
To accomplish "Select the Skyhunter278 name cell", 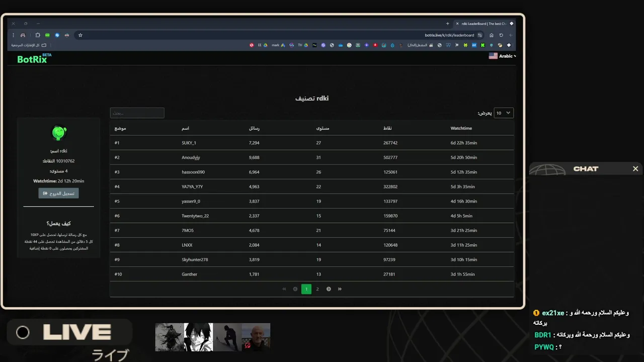I will pyautogui.click(x=195, y=259).
